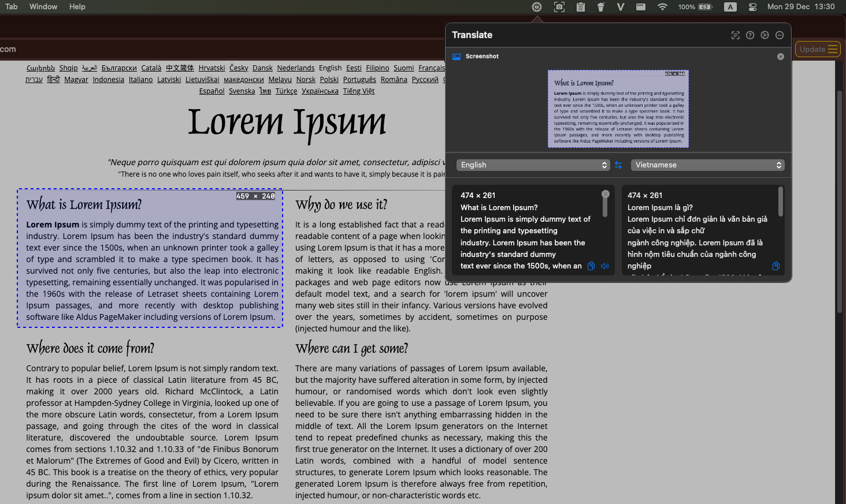The width and height of the screenshot is (846, 504).
Task: Open the screenshot capture menu bar icon
Action: pos(559,6)
